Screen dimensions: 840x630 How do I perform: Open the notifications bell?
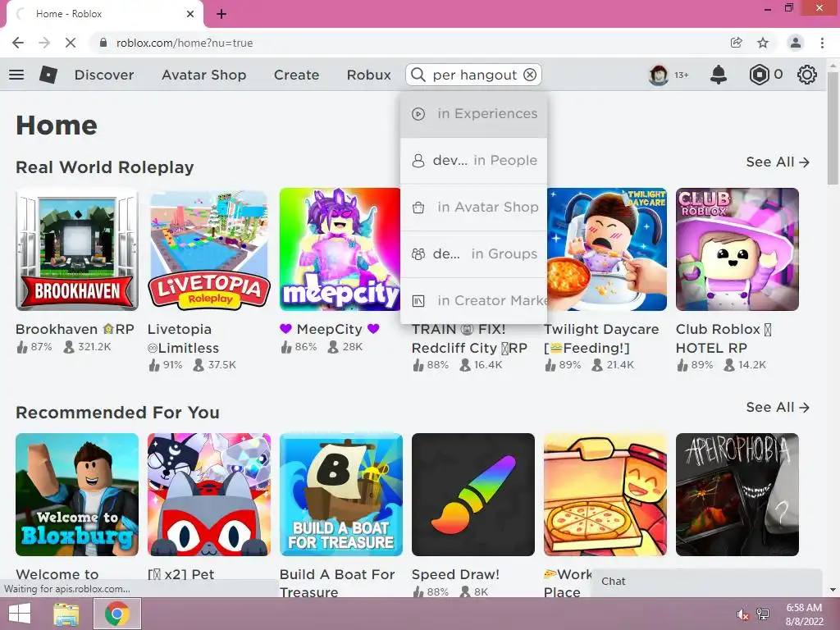(719, 75)
